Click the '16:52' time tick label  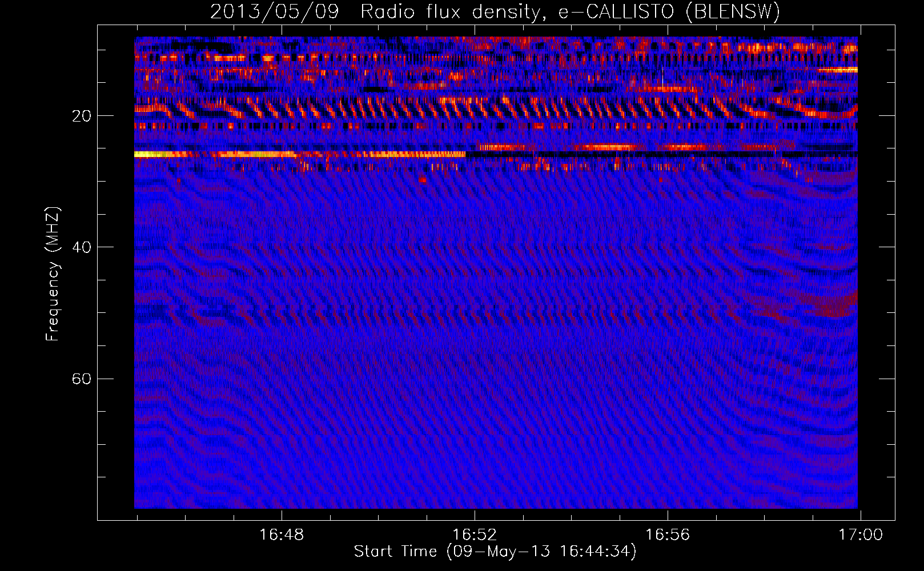tap(475, 534)
